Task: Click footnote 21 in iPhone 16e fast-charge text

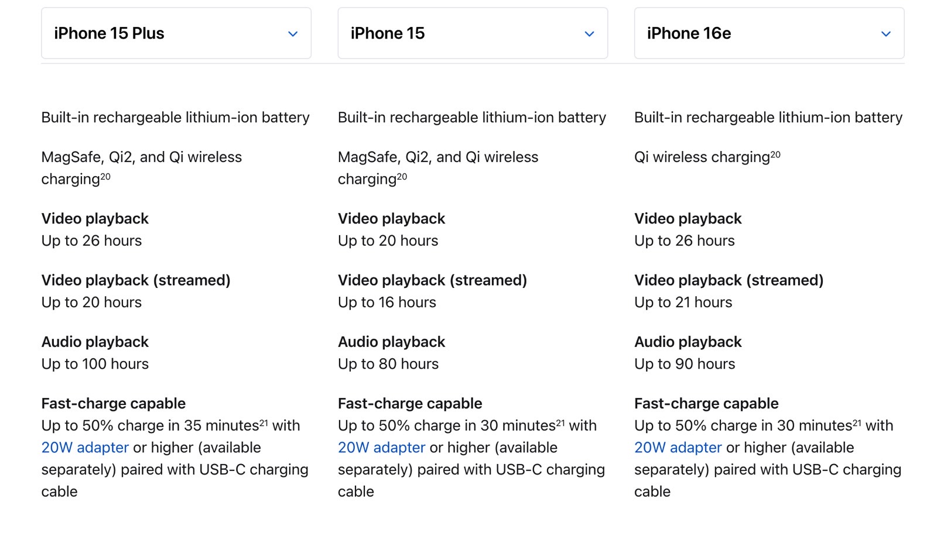Action: [857, 422]
